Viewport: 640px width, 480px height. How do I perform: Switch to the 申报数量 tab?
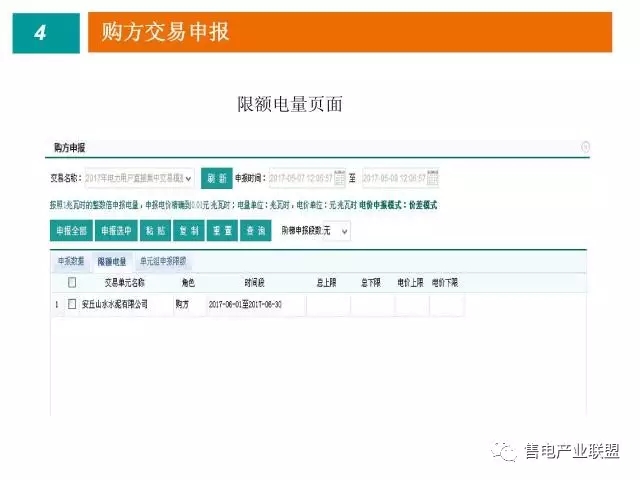click(x=71, y=261)
